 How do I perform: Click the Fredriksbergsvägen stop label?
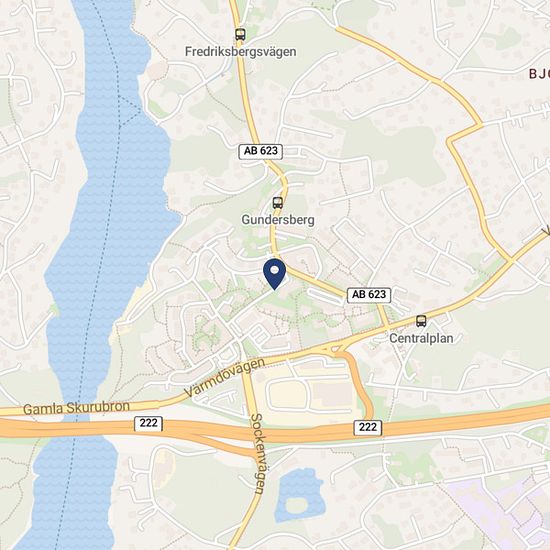tap(241, 52)
